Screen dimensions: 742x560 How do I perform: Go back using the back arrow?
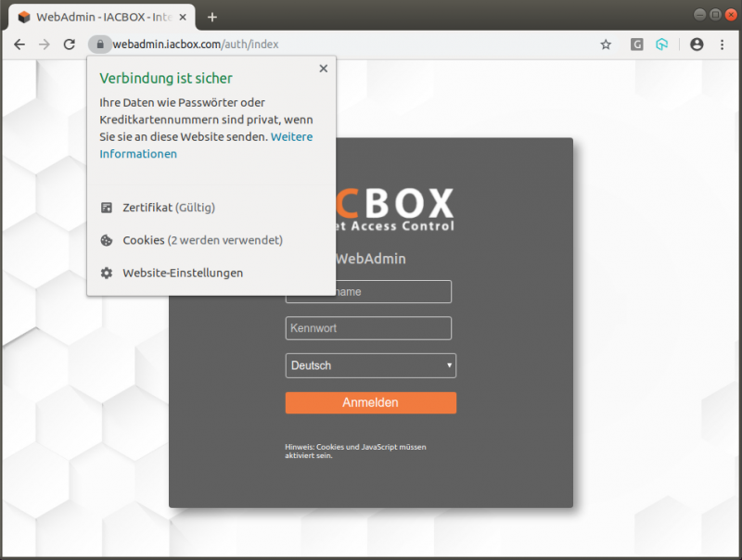pos(19,45)
